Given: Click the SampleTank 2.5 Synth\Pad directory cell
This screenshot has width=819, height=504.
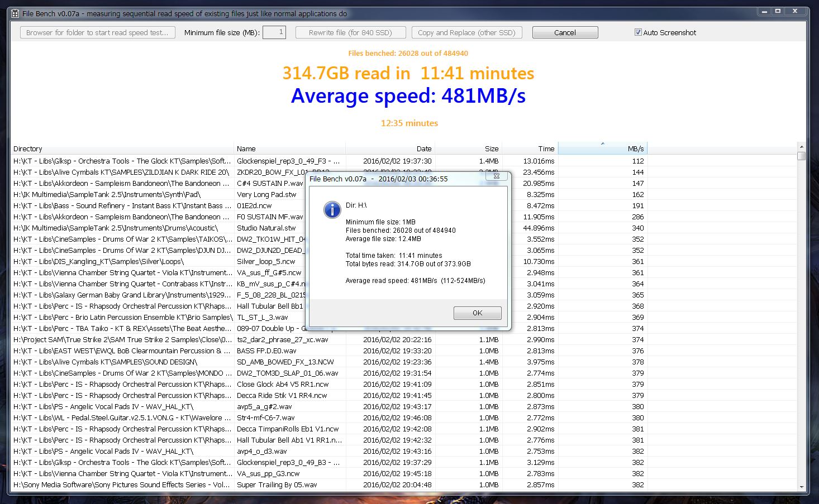Looking at the screenshot, I should 107,194.
